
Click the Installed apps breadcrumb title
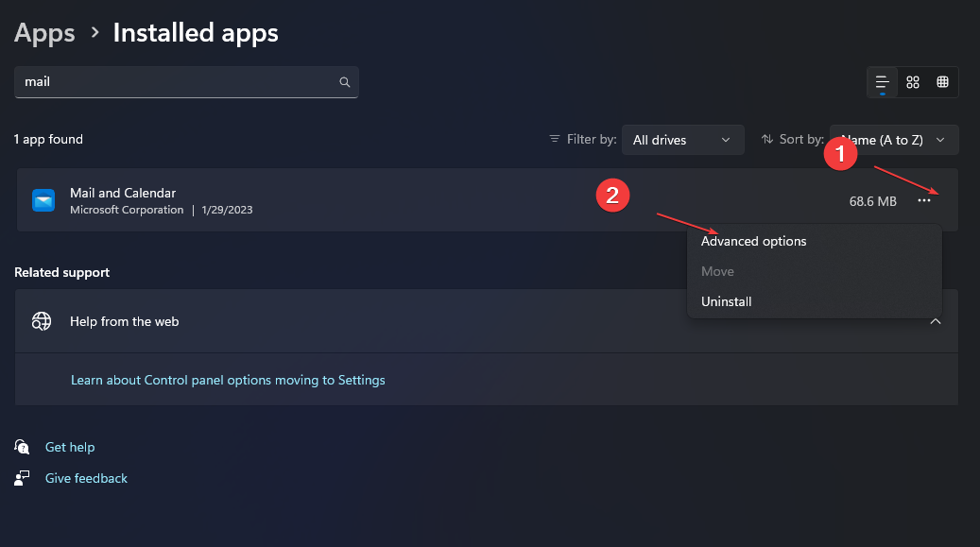(x=196, y=33)
